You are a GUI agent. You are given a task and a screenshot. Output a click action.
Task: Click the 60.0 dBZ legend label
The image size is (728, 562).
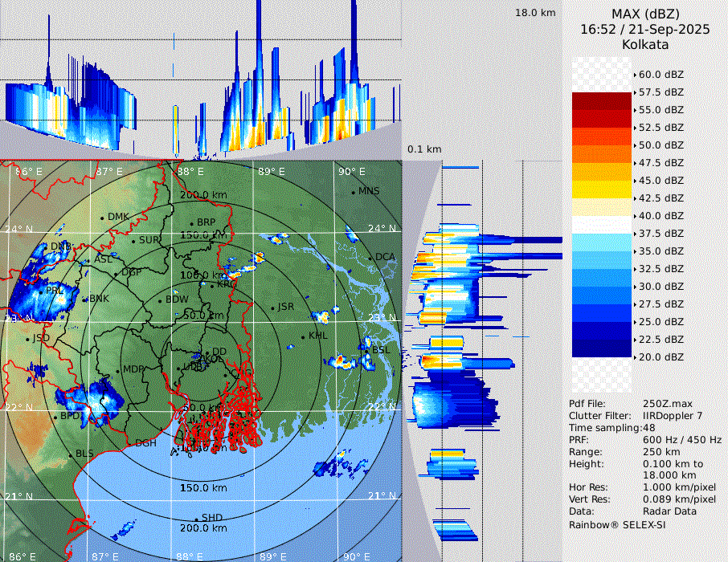(661, 75)
